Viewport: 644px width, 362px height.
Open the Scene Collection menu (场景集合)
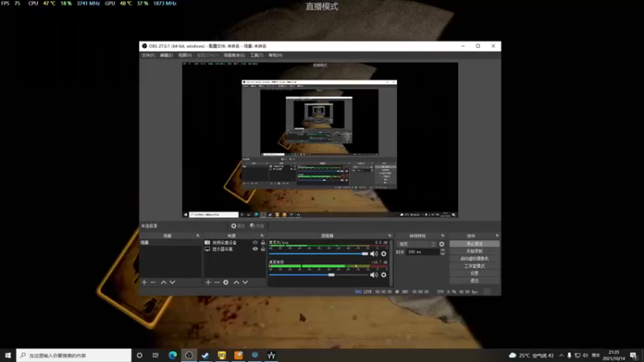coord(234,55)
